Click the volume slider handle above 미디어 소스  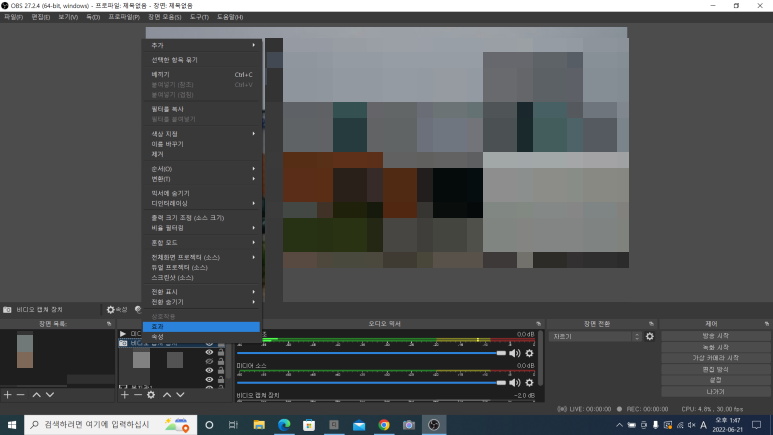(501, 353)
